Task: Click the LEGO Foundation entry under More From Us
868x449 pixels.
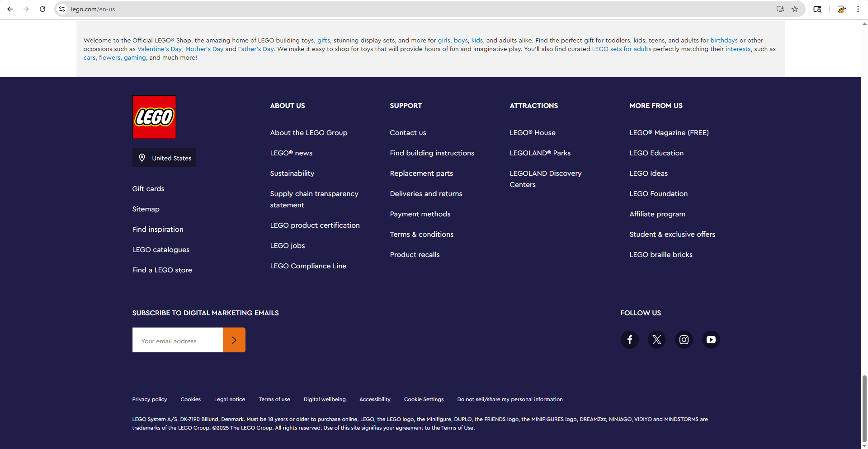Action: click(x=658, y=193)
